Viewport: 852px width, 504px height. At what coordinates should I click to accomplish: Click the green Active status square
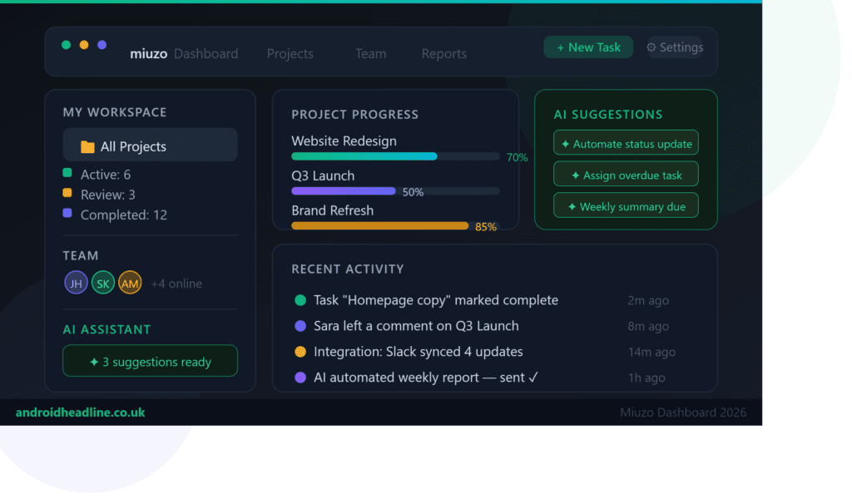click(67, 173)
